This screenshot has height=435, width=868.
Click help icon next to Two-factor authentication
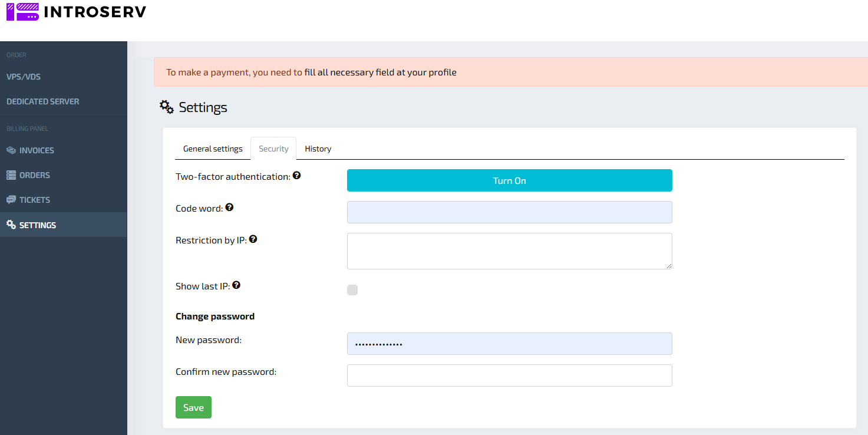(x=297, y=176)
